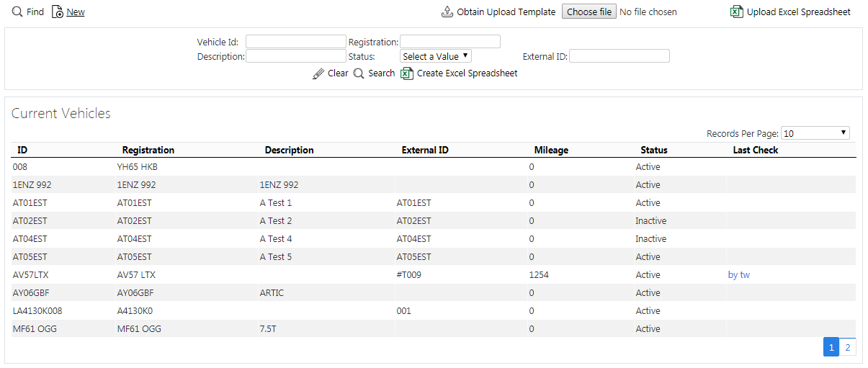Click the Obtain Upload Template icon
Viewport: 868px width, 368px height.
click(447, 12)
